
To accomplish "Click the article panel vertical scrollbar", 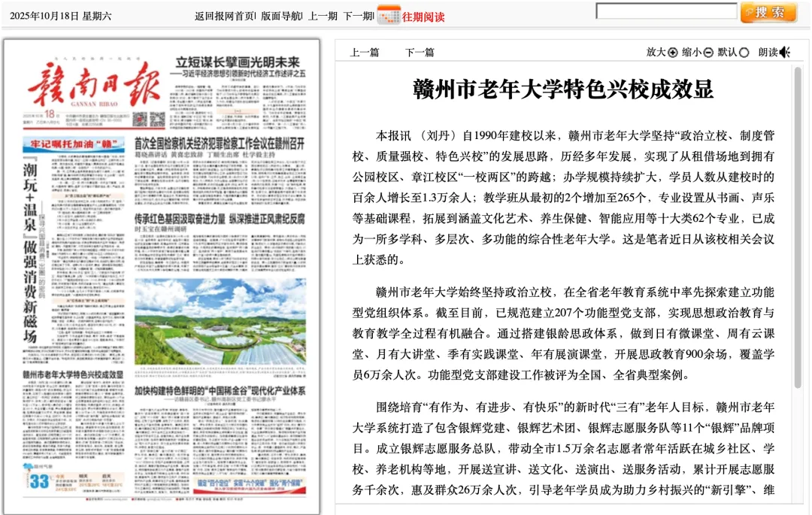I will click(798, 228).
